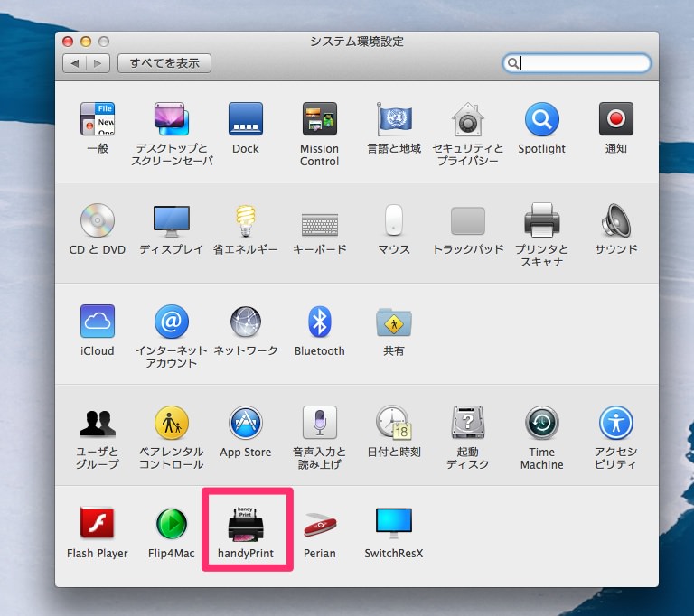Open the SwitchResX preference pane
Screen dimensions: 694x616
(394, 524)
